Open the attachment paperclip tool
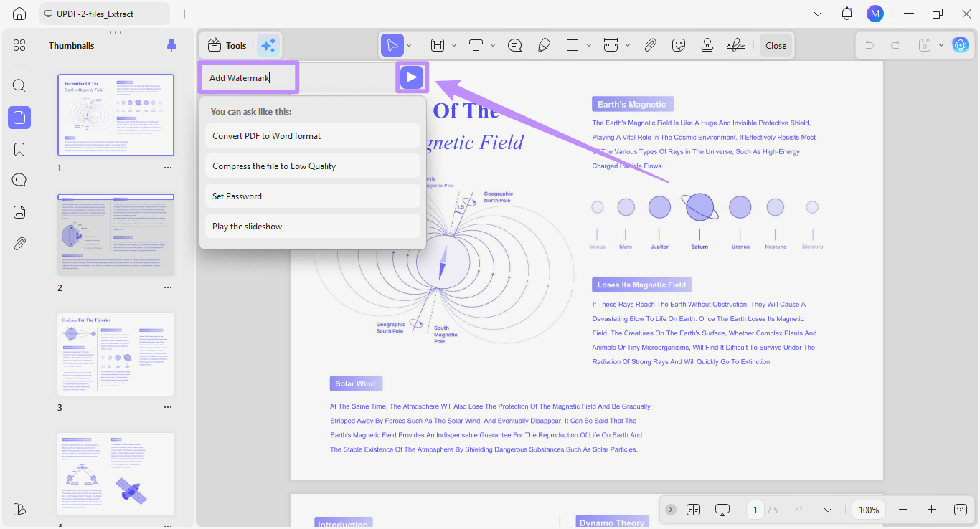The image size is (980, 529). (650, 45)
